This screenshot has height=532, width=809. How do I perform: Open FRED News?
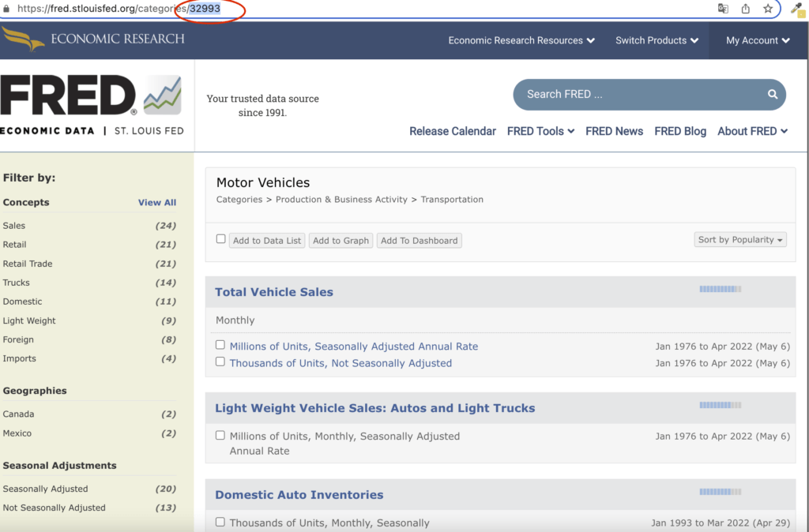pos(614,131)
